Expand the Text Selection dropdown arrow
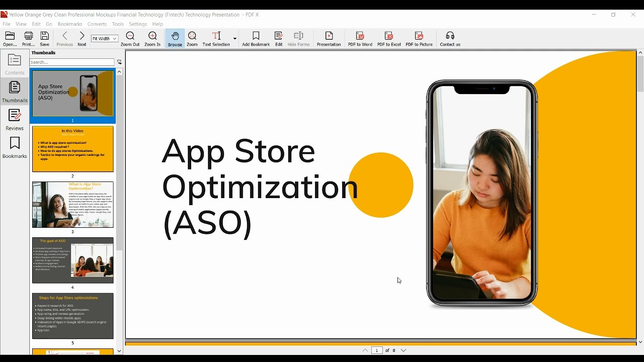This screenshot has height=362, width=644. tap(234, 38)
